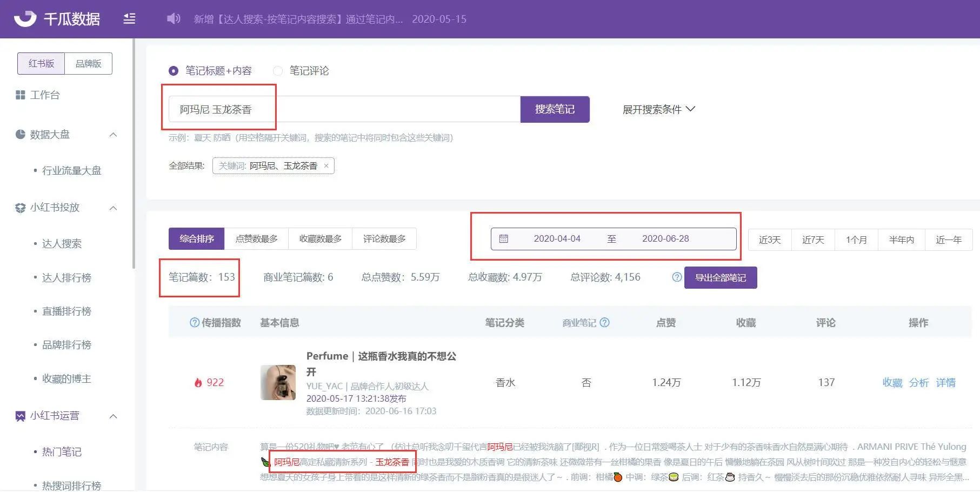The image size is (980, 492).
Task: Remove the 阿玛尼、玉龙茶香 keyword tag
Action: tap(326, 166)
